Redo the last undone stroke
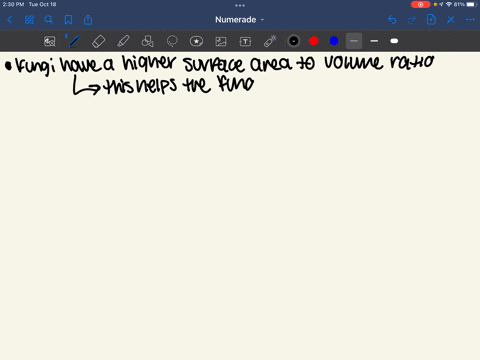This screenshot has width=480, height=360. click(412, 20)
